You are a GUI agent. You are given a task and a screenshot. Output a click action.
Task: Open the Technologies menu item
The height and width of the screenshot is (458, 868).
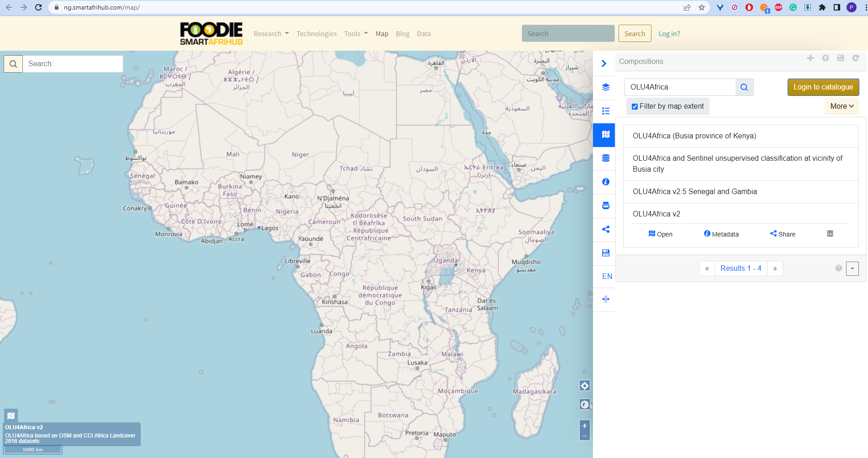coord(317,34)
